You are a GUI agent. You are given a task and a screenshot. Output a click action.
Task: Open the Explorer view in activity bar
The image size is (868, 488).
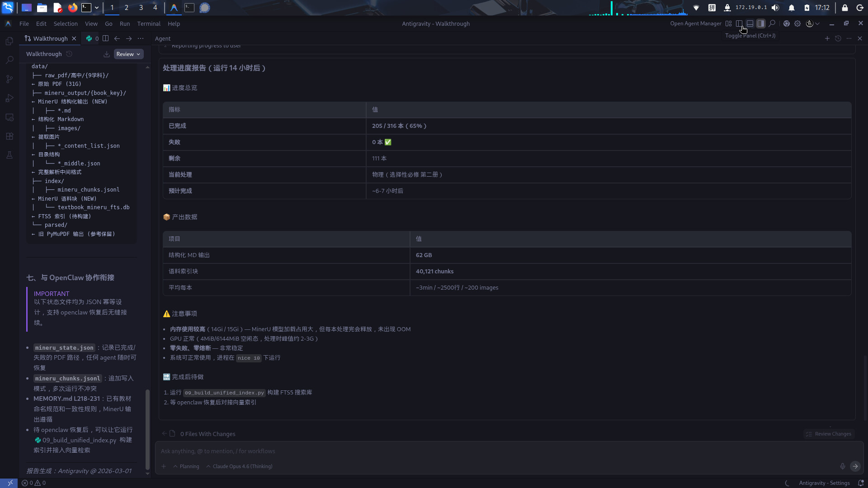(x=9, y=41)
